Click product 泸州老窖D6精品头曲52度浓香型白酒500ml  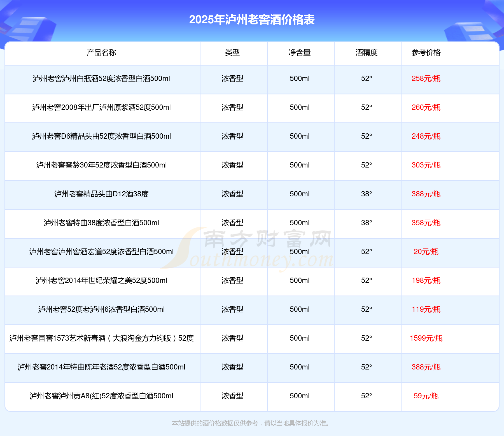(101, 136)
